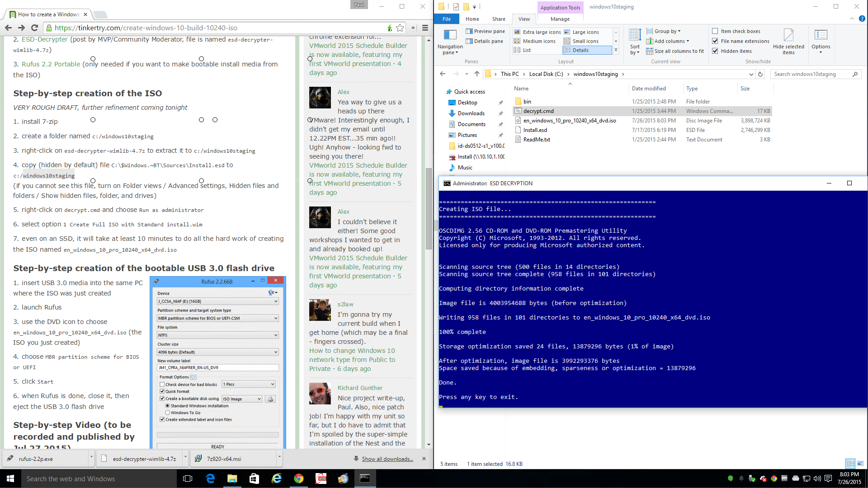Open Add columns dropdown

tap(668, 41)
